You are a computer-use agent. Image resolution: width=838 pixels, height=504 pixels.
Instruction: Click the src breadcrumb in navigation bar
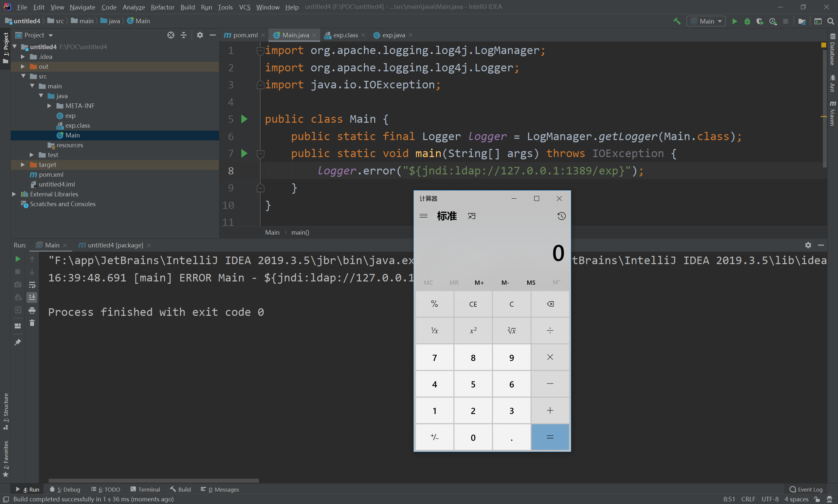tap(56, 21)
